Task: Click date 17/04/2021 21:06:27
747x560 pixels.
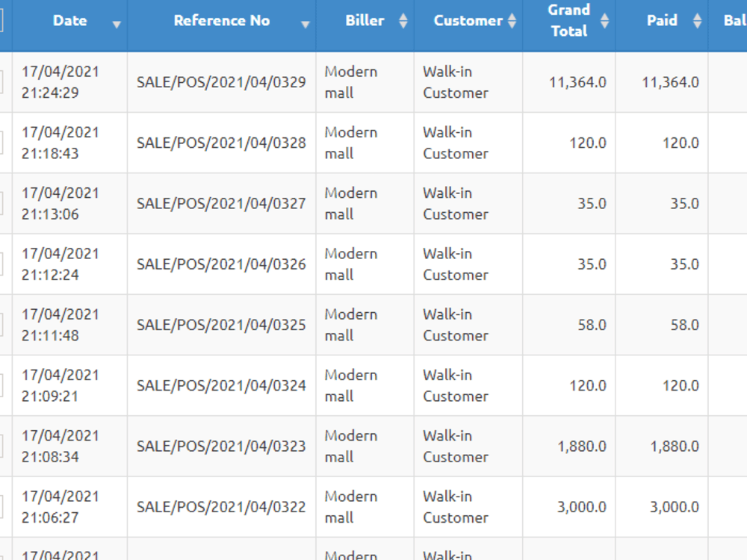Action: (x=61, y=507)
